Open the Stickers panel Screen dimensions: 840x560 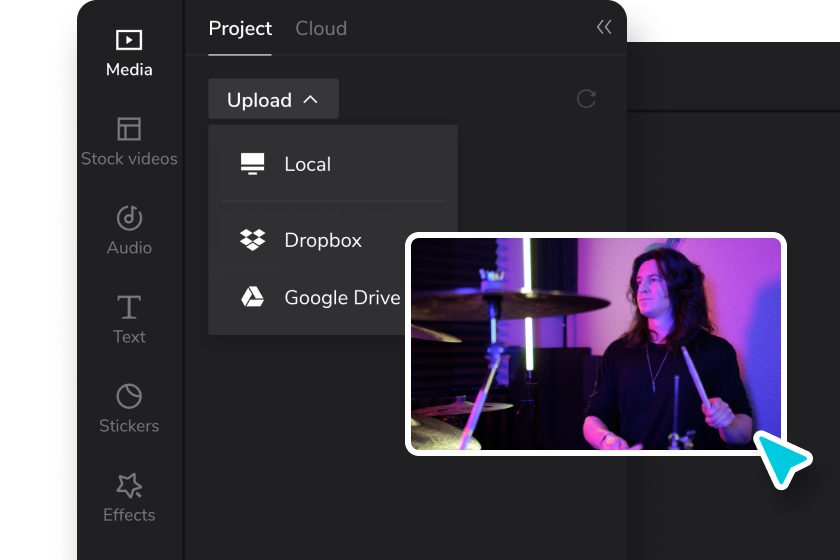[129, 408]
